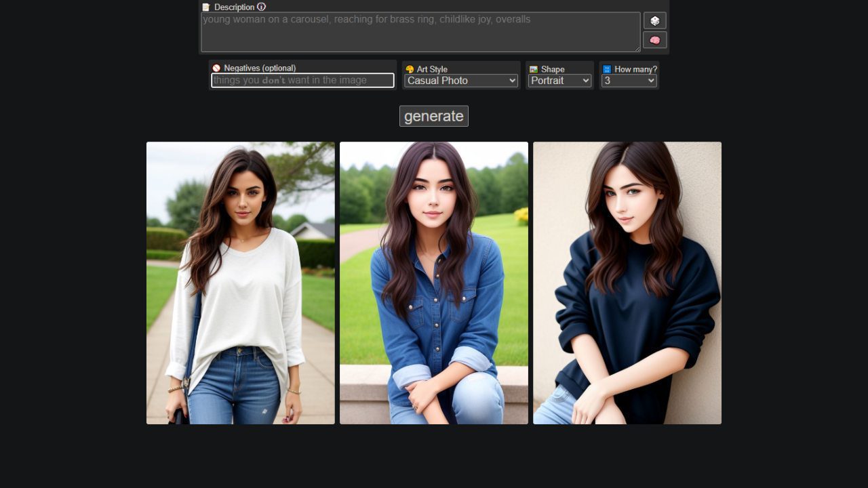Click the notepad icon before Description
This screenshot has height=488, width=868.
click(x=206, y=7)
